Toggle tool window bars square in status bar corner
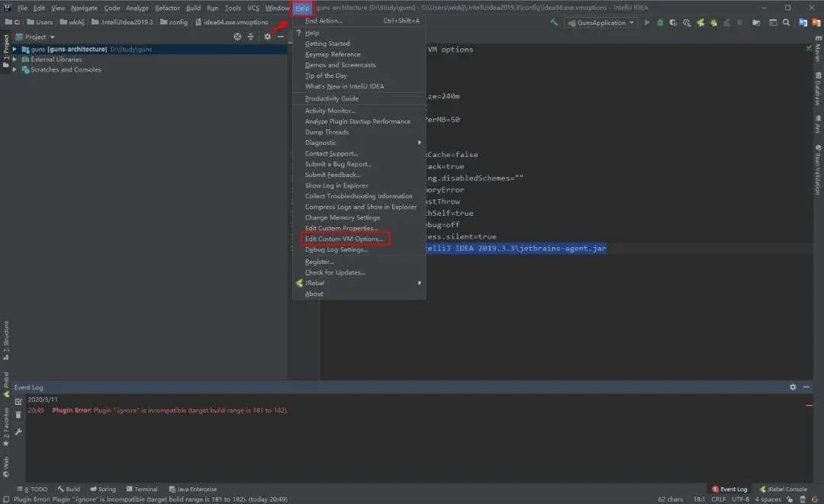The image size is (824, 504). click(6, 499)
